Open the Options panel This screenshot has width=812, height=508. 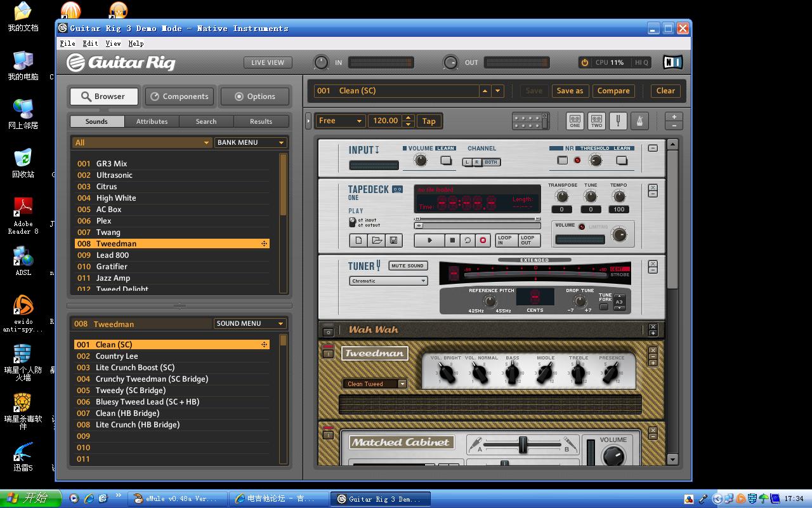pyautogui.click(x=255, y=97)
